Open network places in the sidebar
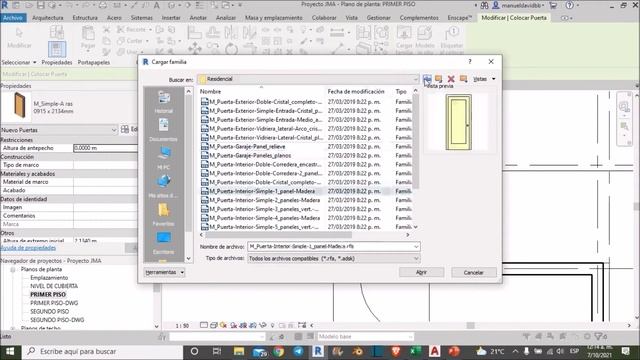Viewport: 640px width, 360px height. click(164, 187)
